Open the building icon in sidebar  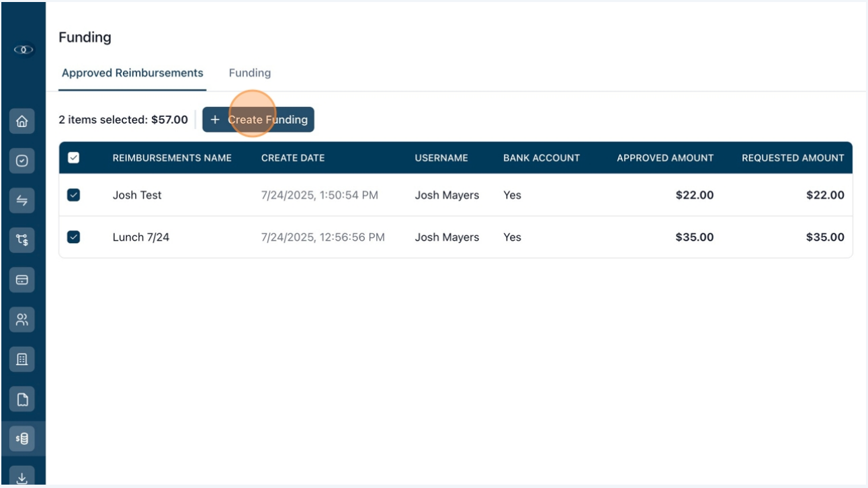tap(22, 360)
